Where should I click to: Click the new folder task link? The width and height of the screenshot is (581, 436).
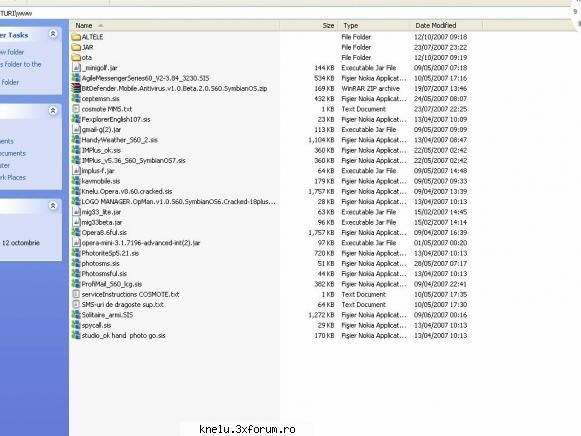(12, 52)
